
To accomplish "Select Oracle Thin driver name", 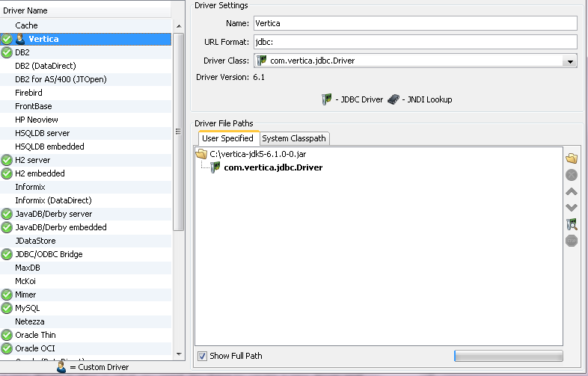I will pos(35,335).
